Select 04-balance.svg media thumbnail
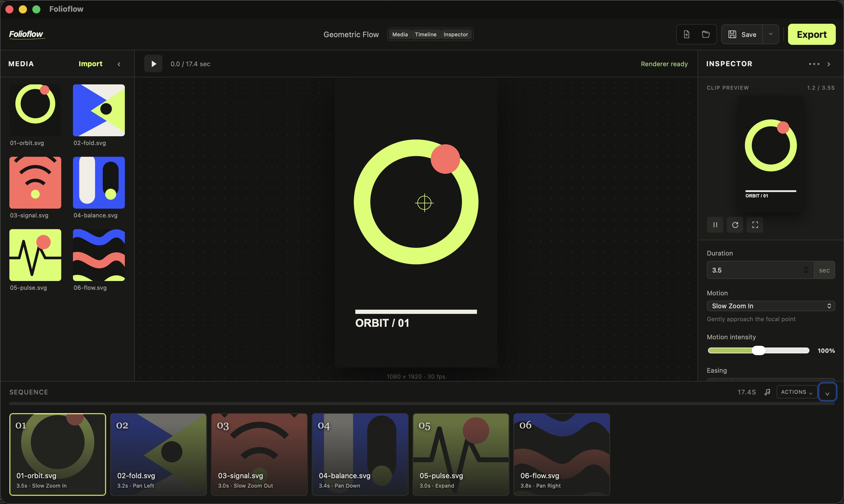844x504 pixels. click(99, 183)
